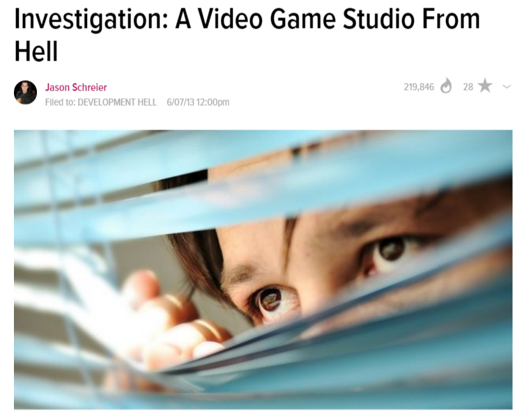Viewport: 531px width, 420px height.
Task: Click the word From in headline
Action: (x=446, y=19)
